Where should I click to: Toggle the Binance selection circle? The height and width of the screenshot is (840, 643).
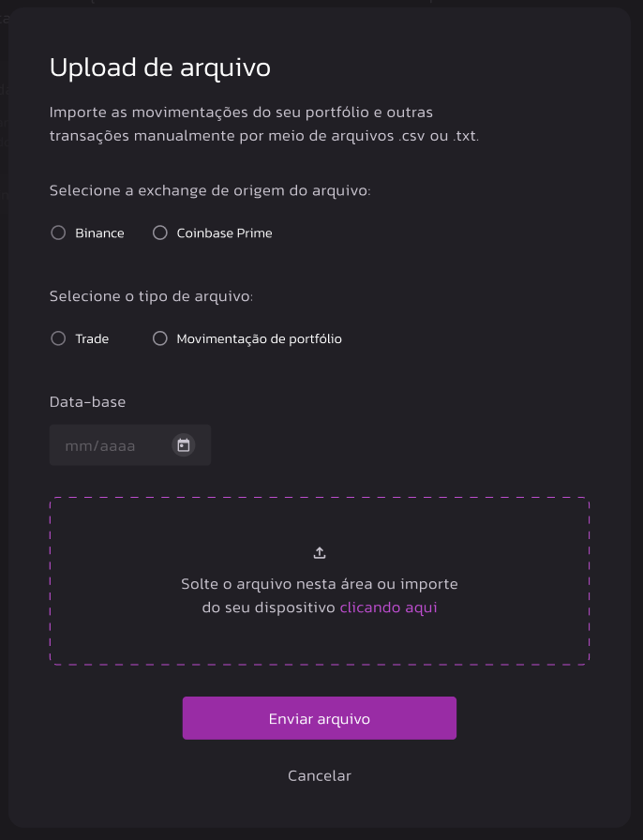tap(58, 232)
